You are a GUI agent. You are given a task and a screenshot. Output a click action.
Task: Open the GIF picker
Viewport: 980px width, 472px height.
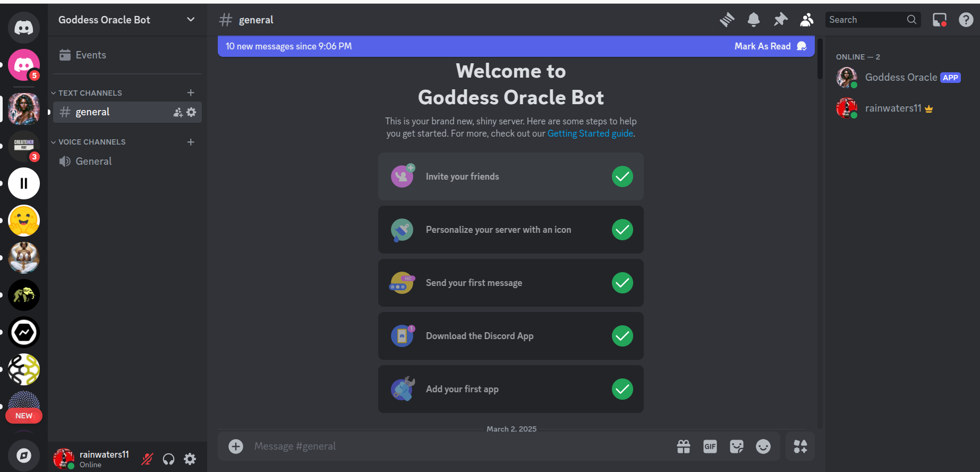710,446
